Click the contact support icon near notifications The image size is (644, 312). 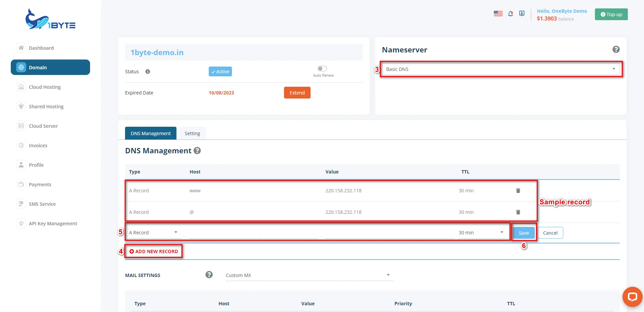click(522, 13)
